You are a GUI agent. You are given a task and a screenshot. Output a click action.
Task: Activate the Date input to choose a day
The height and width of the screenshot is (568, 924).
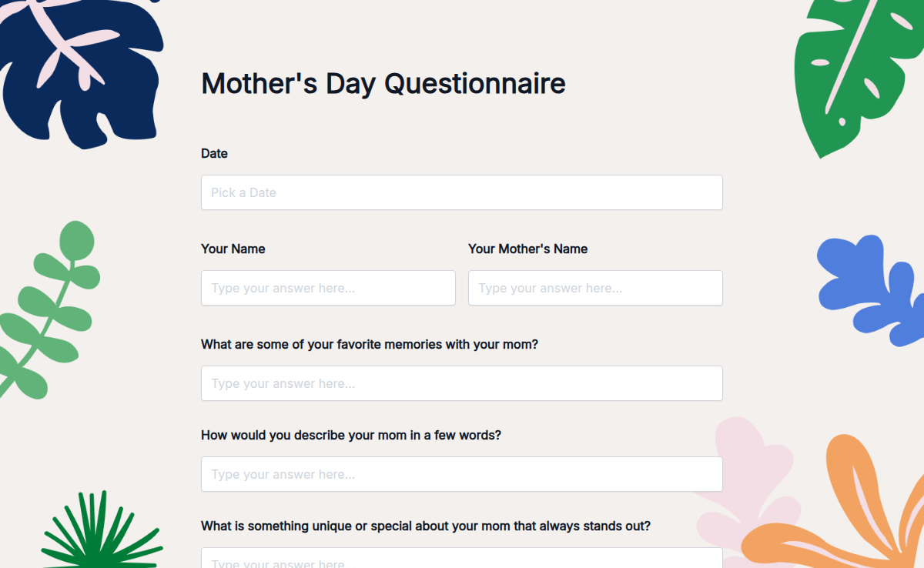[461, 192]
